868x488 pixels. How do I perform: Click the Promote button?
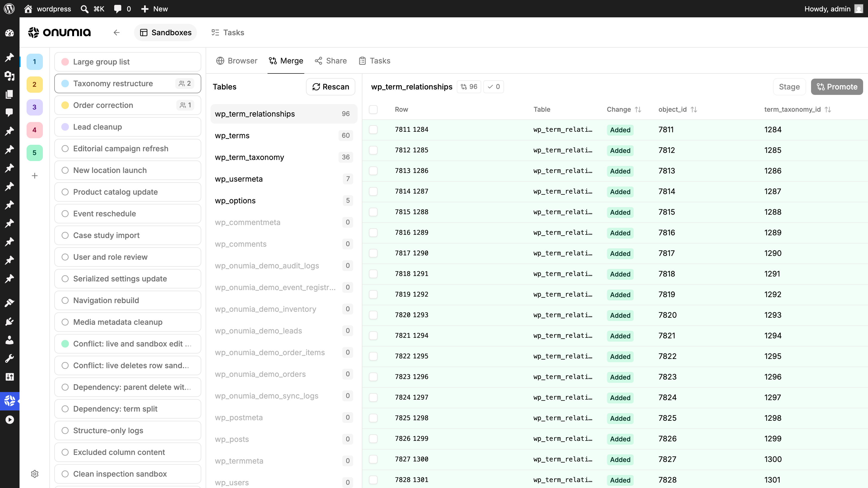(x=837, y=87)
